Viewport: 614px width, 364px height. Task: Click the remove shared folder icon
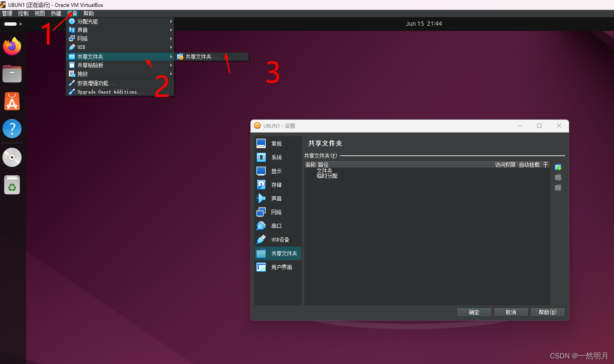coord(558,188)
